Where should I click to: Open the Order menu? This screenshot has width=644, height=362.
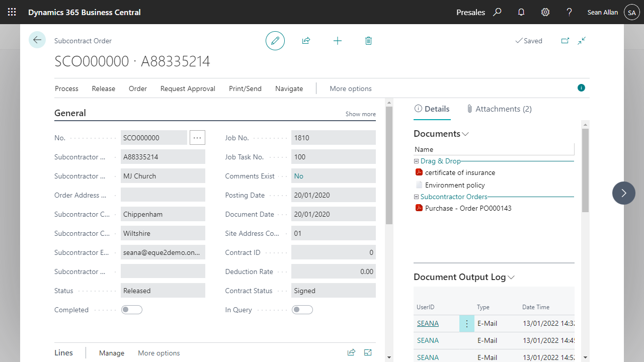point(138,88)
